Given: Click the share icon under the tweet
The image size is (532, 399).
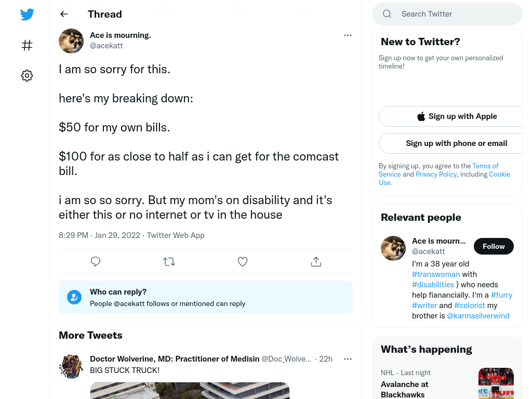Looking at the screenshot, I should click(316, 262).
